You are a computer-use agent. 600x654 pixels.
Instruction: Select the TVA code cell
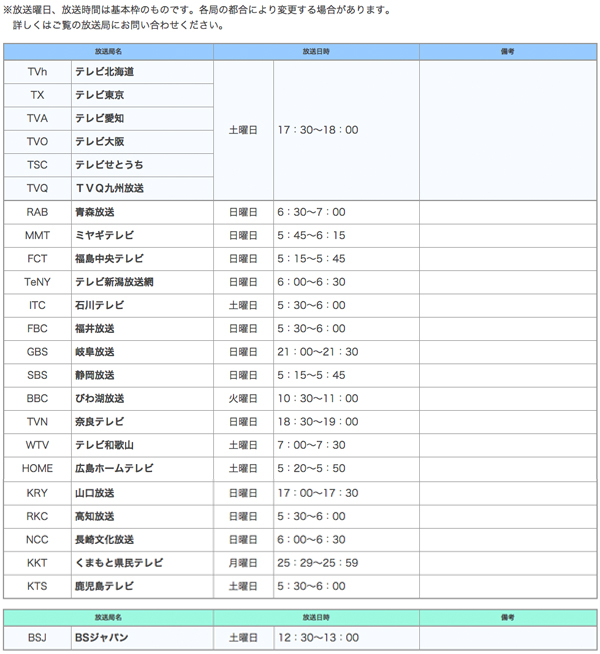(38, 118)
